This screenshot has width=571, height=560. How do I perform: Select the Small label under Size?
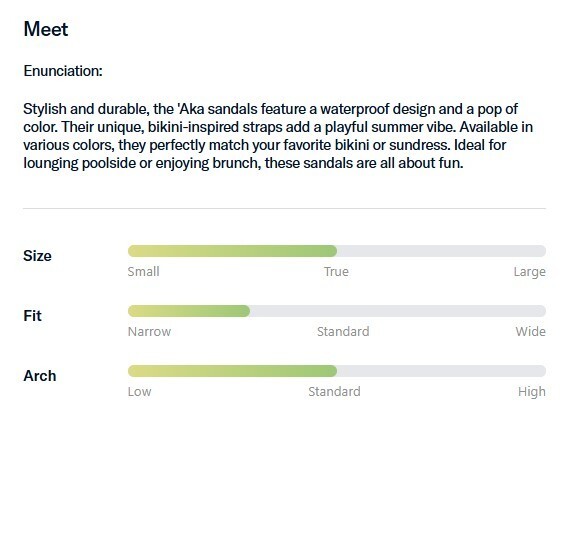click(x=143, y=272)
